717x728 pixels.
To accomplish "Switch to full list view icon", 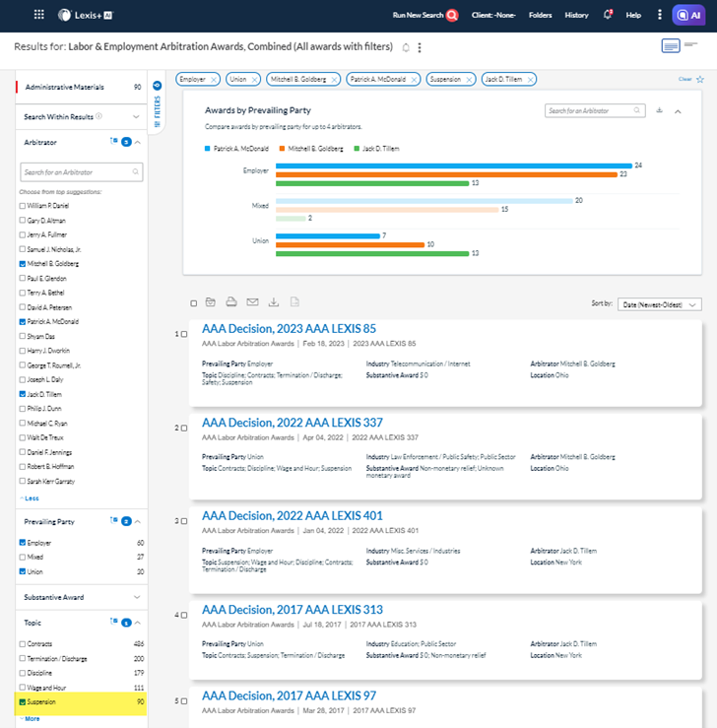I will point(671,45).
